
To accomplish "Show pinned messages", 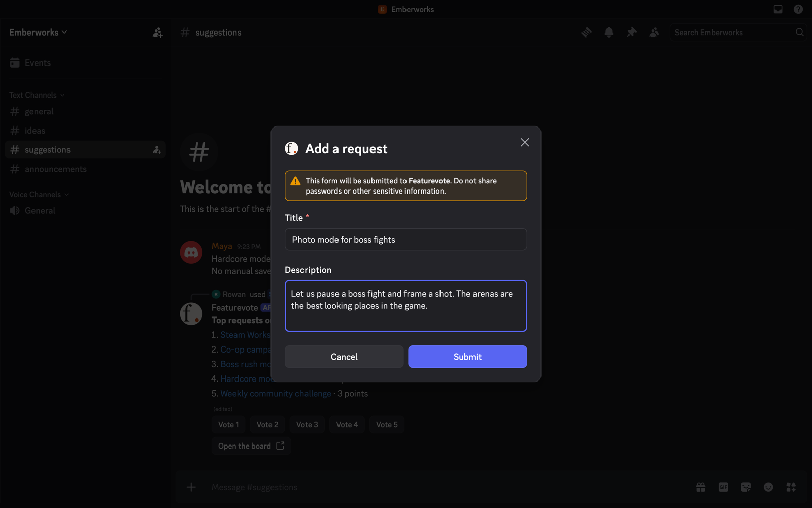I will tap(631, 33).
